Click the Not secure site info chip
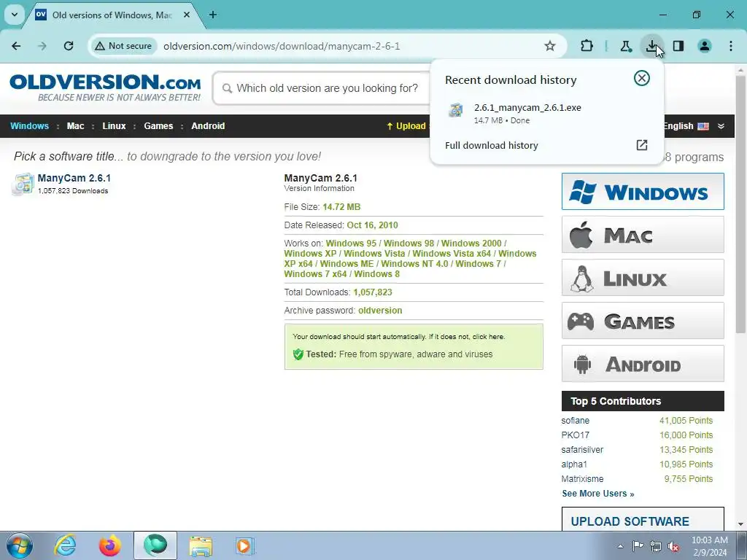Screen dimensions: 747x560 click(123, 46)
